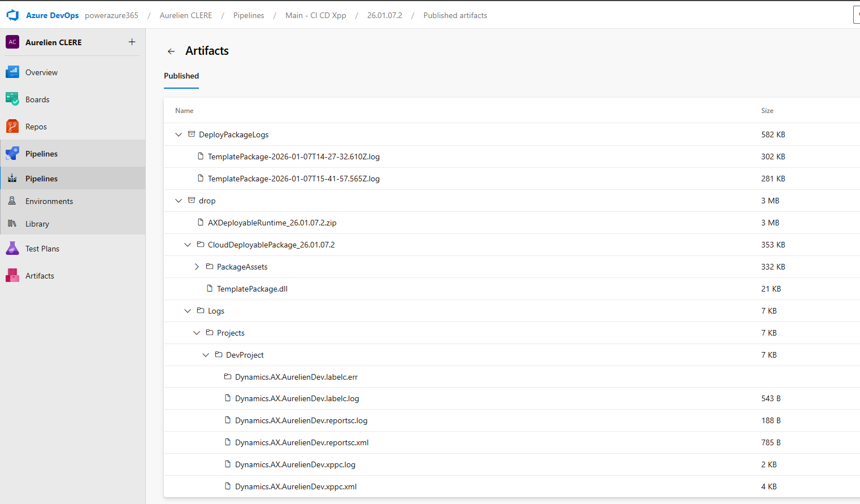
Task: Click the Published artifacts breadcrumb
Action: click(x=455, y=15)
